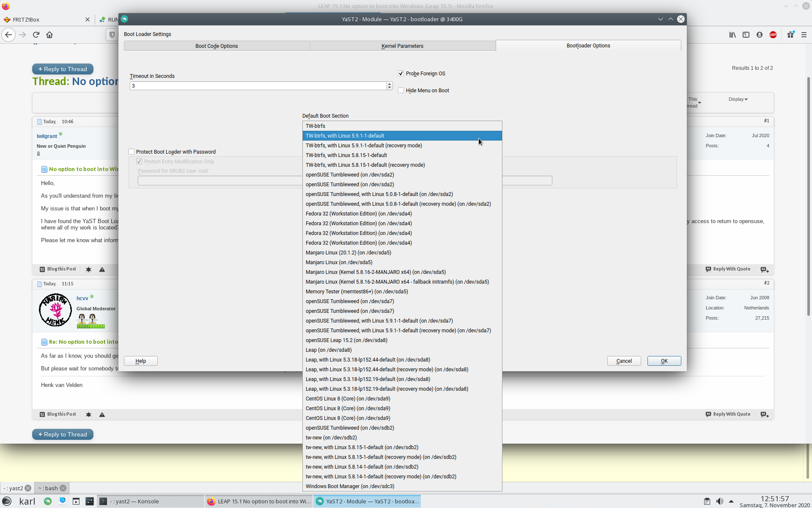Click report warning icon on post #1
This screenshot has width=812, height=508.
click(x=102, y=269)
